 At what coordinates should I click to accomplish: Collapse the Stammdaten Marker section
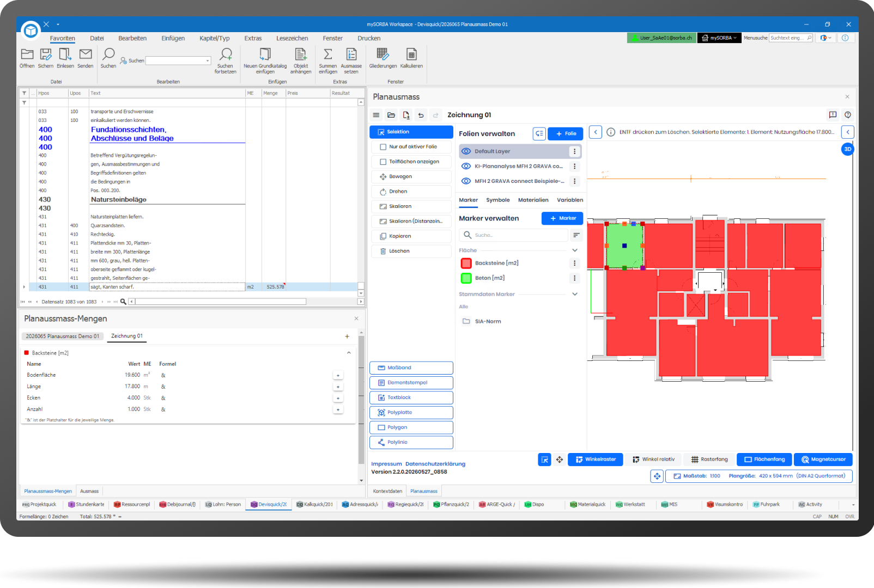pos(575,294)
